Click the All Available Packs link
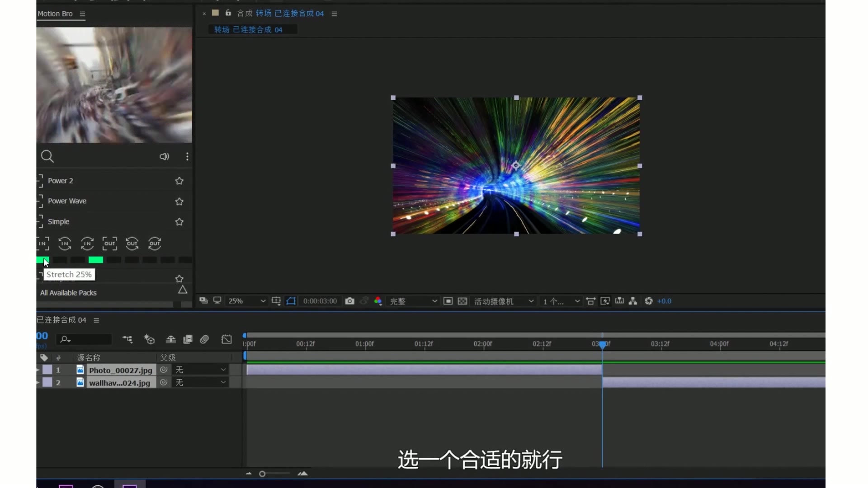868x488 pixels. 68,292
